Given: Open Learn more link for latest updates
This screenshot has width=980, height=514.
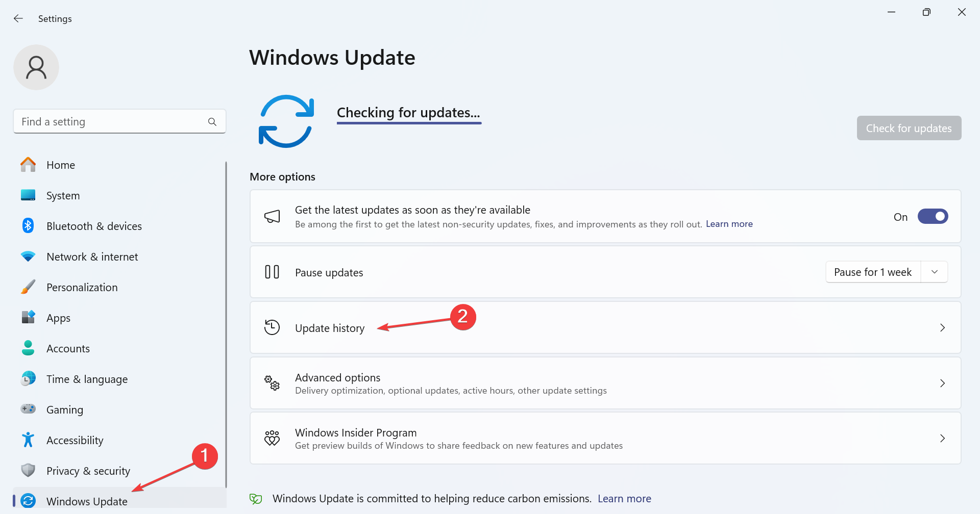Looking at the screenshot, I should coord(729,224).
